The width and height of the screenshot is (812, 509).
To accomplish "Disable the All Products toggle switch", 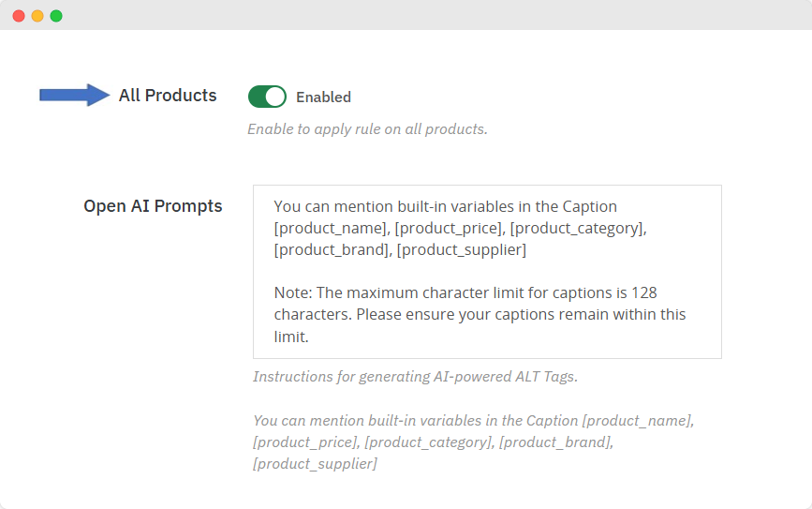I will [x=267, y=97].
